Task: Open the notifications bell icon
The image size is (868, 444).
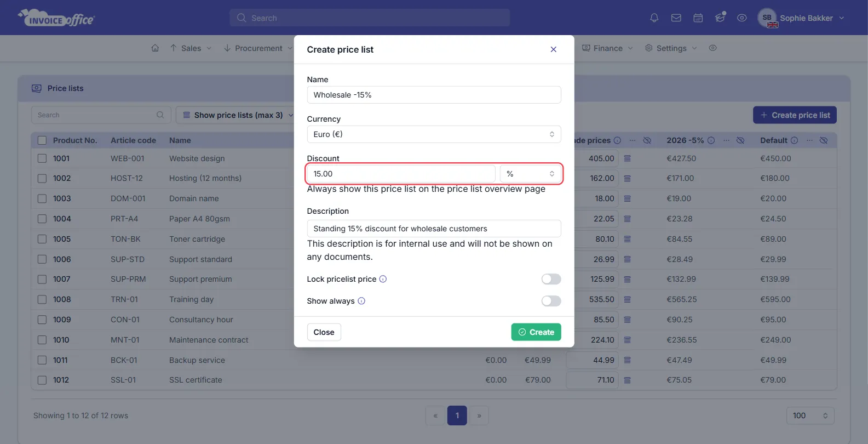Action: (654, 18)
